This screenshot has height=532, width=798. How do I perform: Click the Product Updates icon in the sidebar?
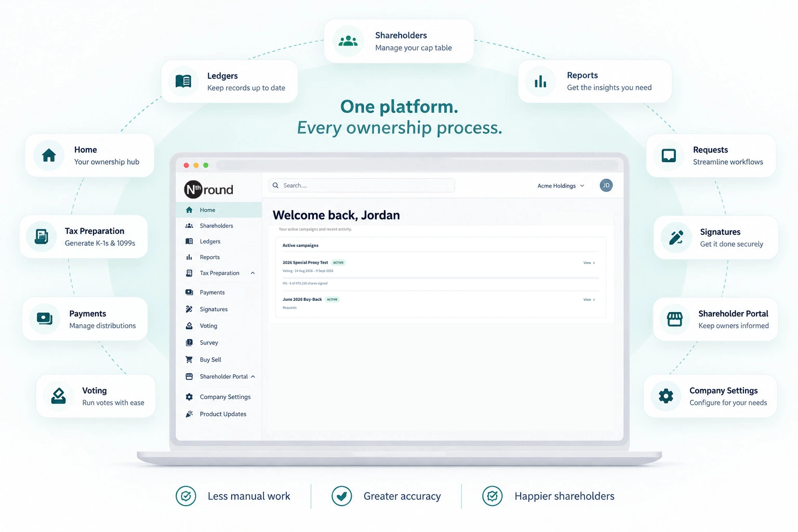pyautogui.click(x=189, y=414)
